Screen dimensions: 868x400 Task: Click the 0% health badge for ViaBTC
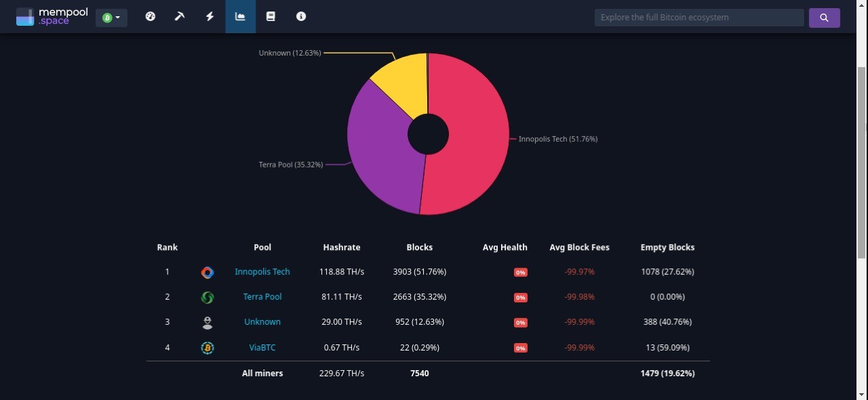(x=521, y=348)
